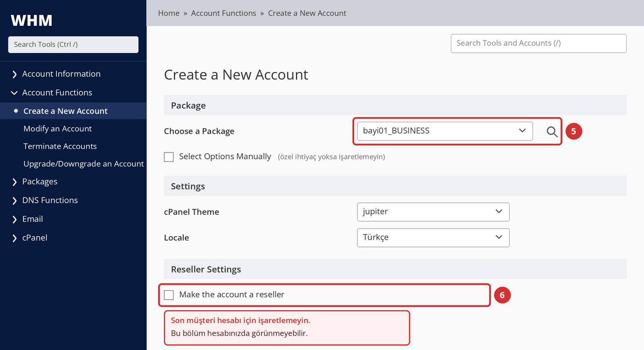Click Account Functions breadcrumb link
The width and height of the screenshot is (644, 350).
(223, 13)
